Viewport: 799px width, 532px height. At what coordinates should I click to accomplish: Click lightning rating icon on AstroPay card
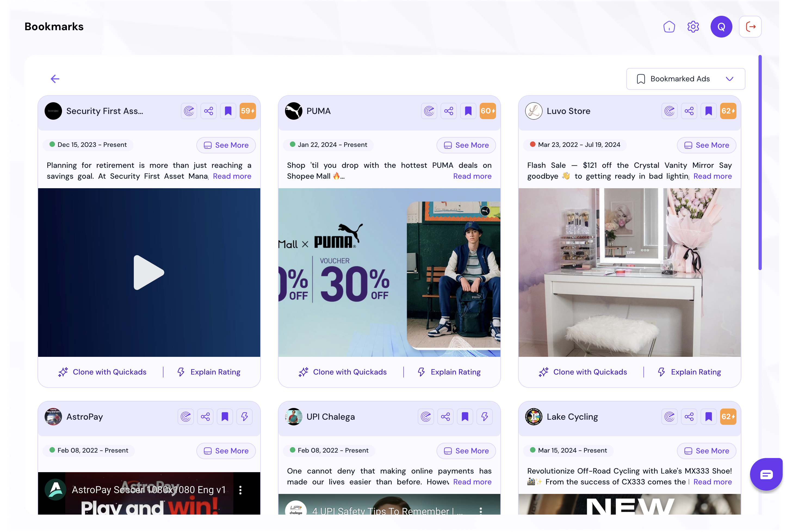244,417
